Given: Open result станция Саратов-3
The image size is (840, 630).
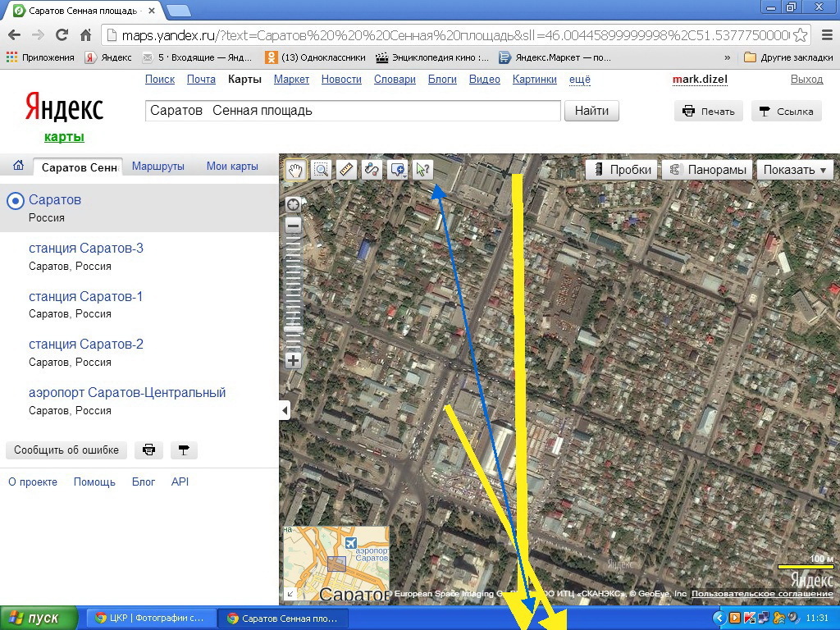Looking at the screenshot, I should click(86, 248).
